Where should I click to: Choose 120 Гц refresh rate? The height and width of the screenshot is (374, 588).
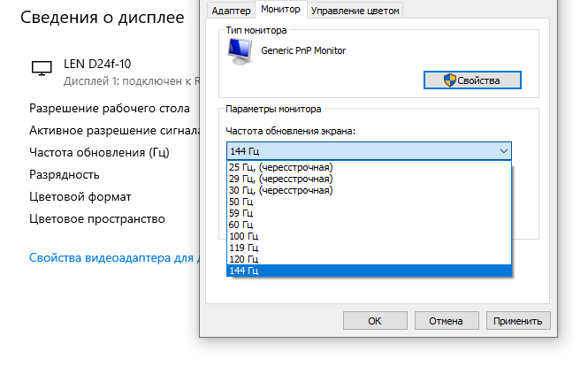pos(369,259)
